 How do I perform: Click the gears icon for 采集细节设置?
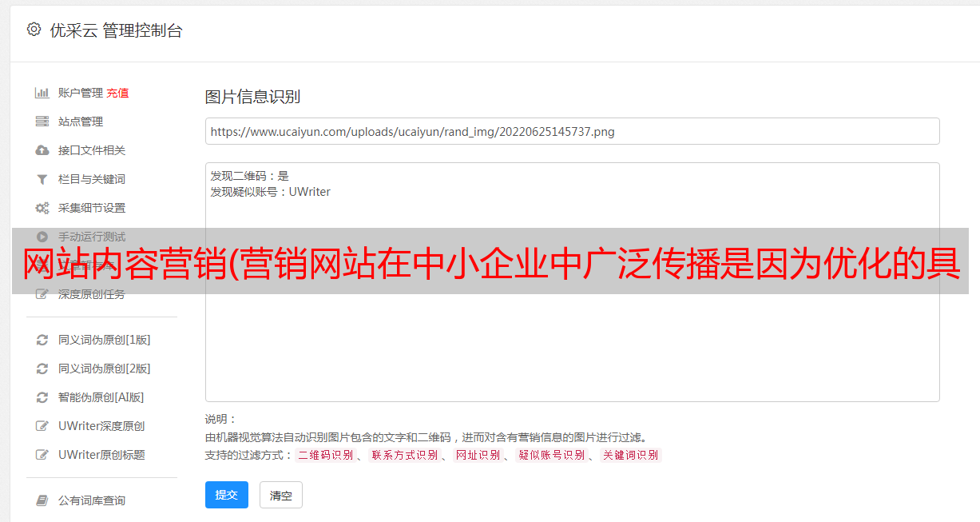tap(42, 208)
